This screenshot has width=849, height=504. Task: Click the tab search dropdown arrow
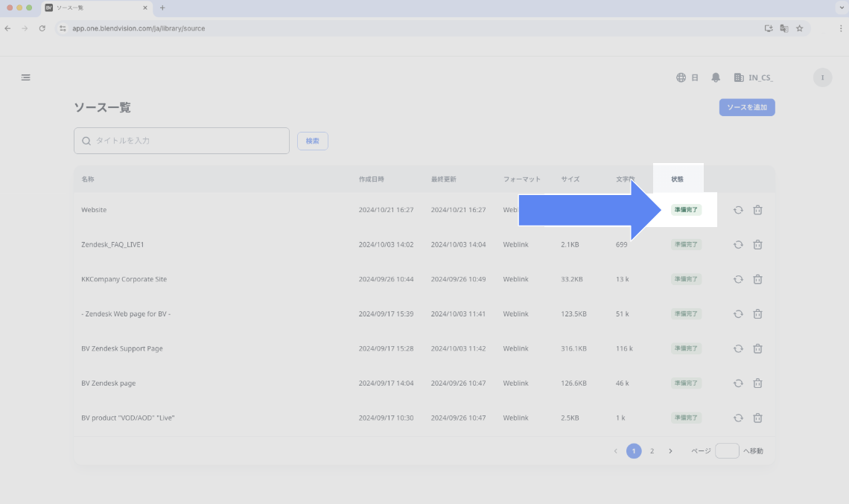pos(841,8)
